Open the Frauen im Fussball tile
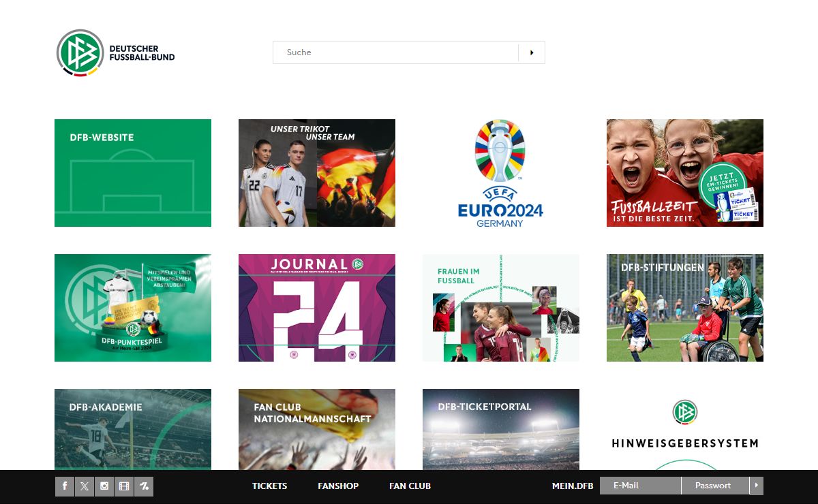The height and width of the screenshot is (504, 818). click(501, 308)
